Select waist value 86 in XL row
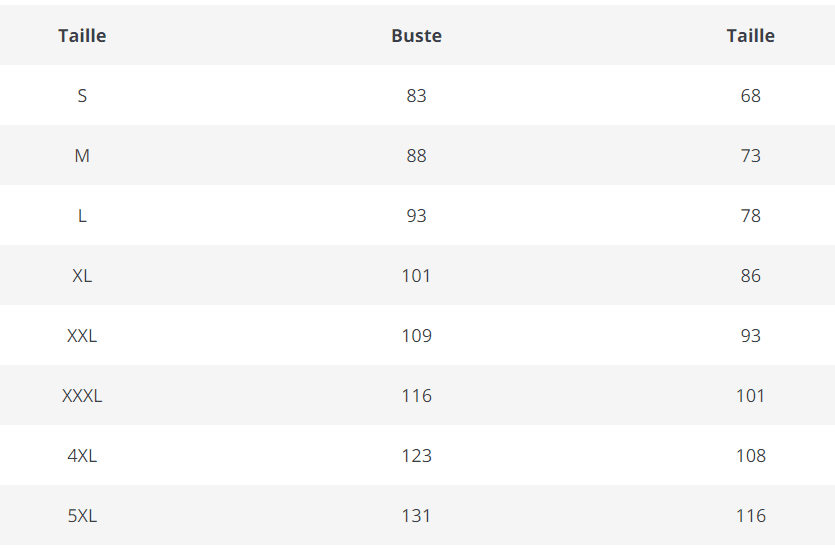Screen dimensions: 835x549 point(750,276)
